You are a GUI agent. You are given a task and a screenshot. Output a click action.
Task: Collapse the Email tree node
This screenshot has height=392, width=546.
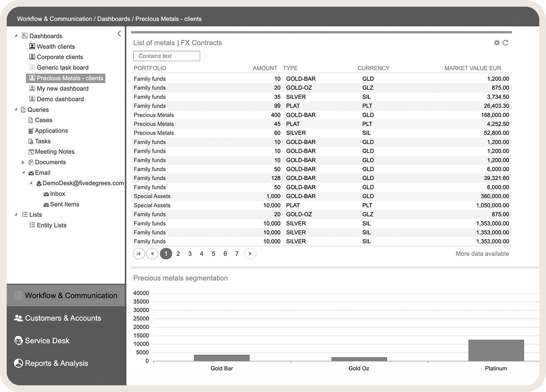pyautogui.click(x=23, y=173)
